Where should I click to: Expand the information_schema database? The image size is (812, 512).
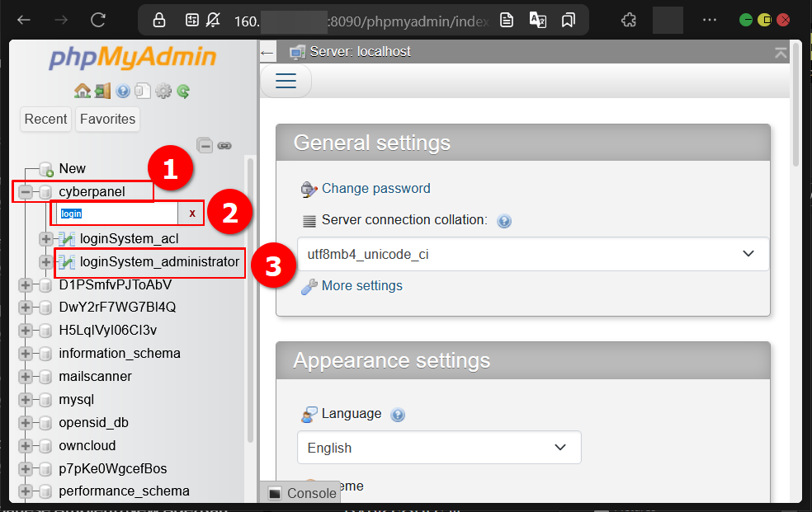25,353
